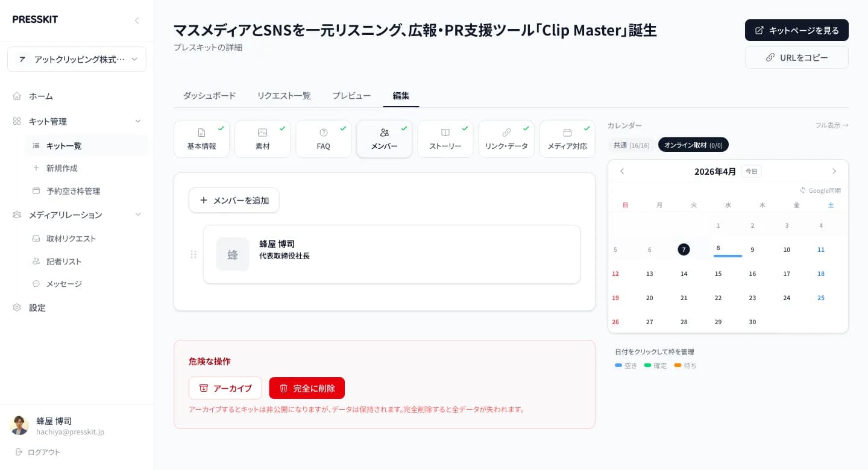
Task: Open the 素材 section card
Action: [x=263, y=139]
